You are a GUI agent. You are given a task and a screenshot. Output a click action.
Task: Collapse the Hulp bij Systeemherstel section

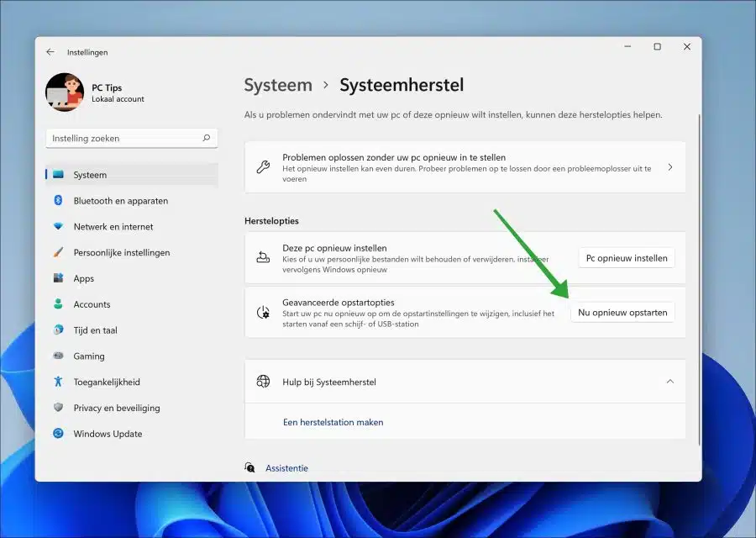tap(670, 381)
